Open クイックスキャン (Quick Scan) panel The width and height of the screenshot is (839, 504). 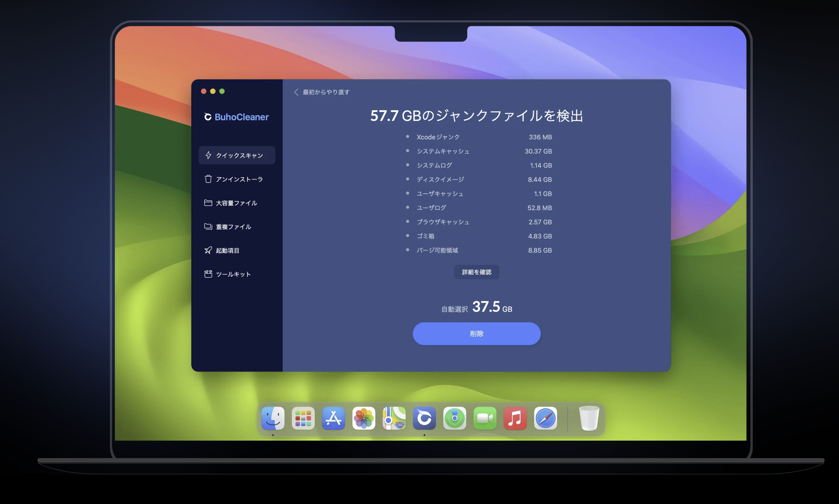pyautogui.click(x=237, y=155)
